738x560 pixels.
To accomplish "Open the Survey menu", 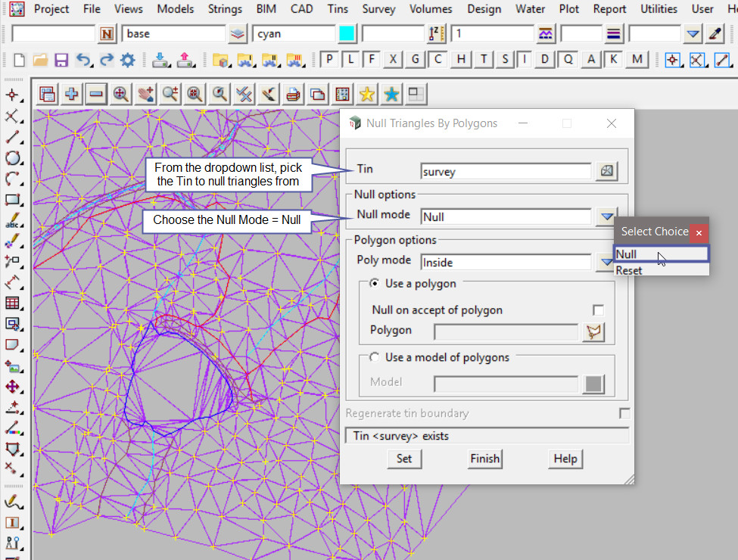I will click(x=378, y=9).
